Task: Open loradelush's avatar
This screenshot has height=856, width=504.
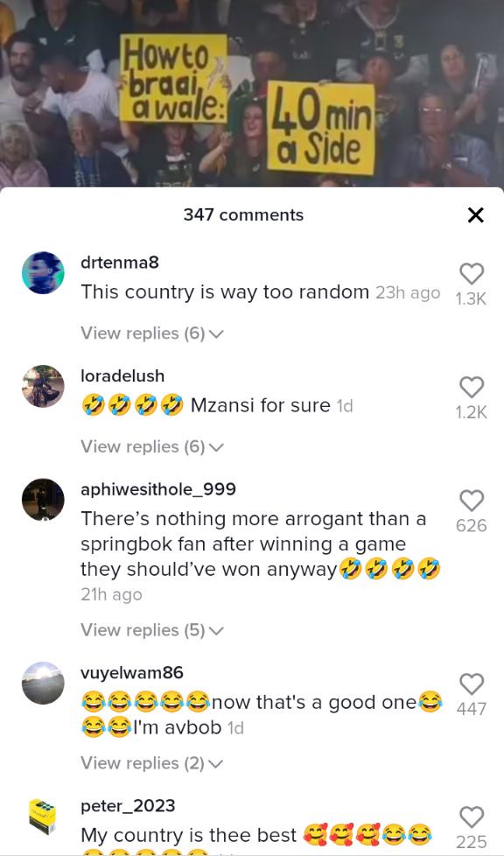Action: tap(43, 386)
